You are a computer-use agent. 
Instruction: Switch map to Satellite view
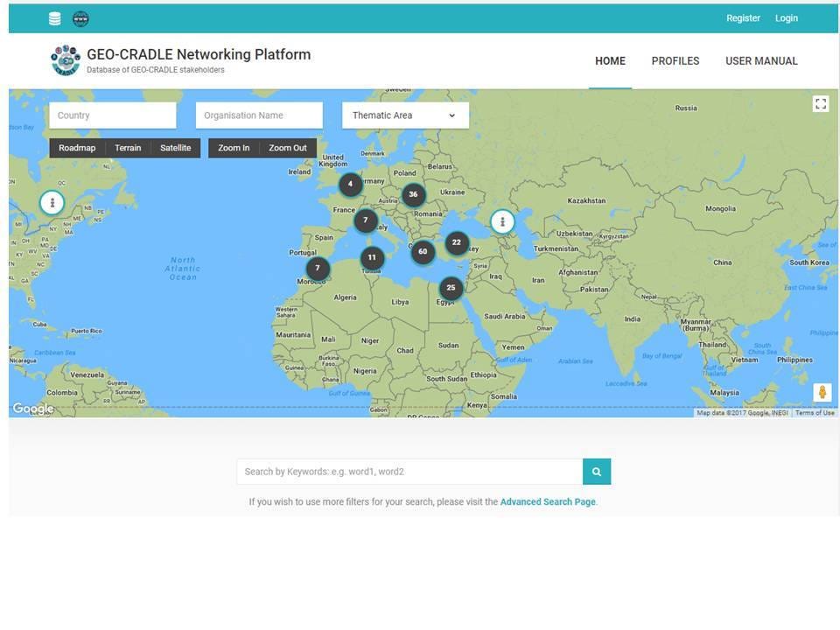pyautogui.click(x=176, y=148)
